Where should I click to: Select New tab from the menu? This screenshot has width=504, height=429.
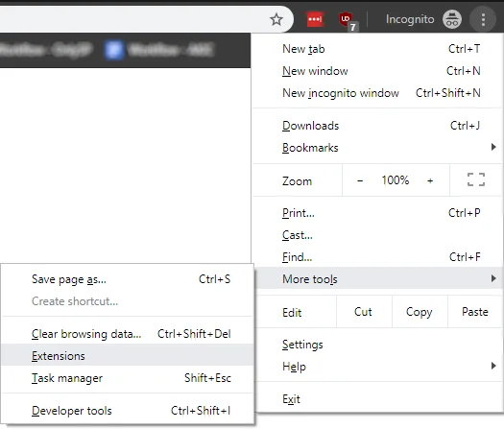point(377,49)
